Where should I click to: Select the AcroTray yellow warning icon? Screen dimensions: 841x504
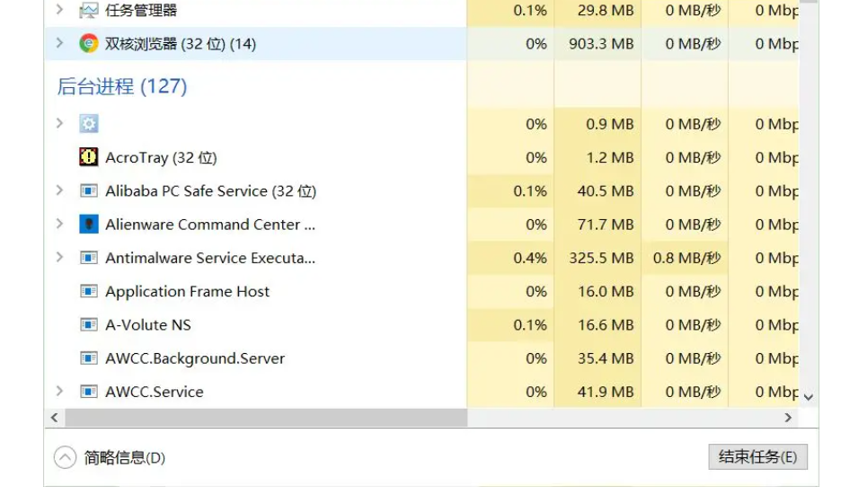[88, 157]
